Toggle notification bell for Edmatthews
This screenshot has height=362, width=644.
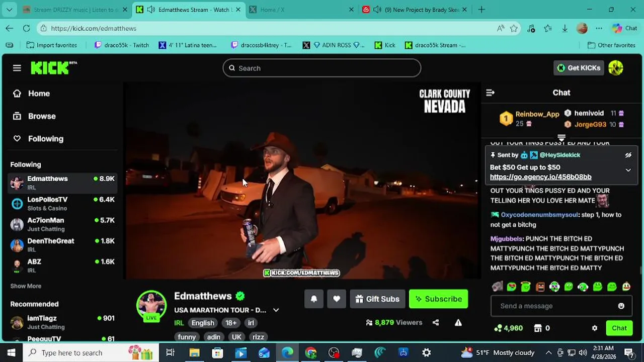313,299
